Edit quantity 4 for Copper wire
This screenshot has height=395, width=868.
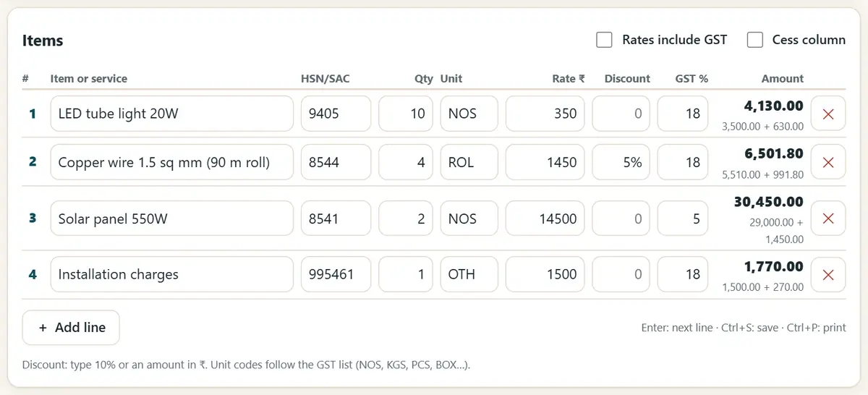pos(406,162)
